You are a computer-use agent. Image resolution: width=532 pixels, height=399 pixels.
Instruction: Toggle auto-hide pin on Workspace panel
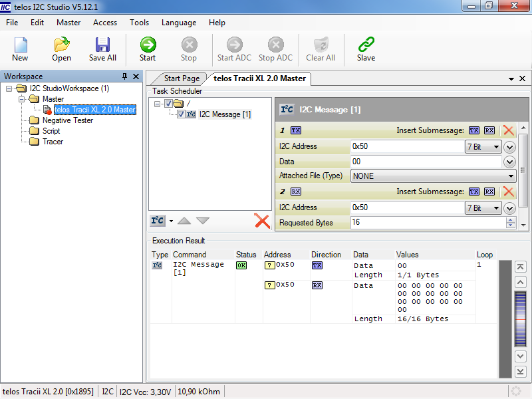(124, 76)
